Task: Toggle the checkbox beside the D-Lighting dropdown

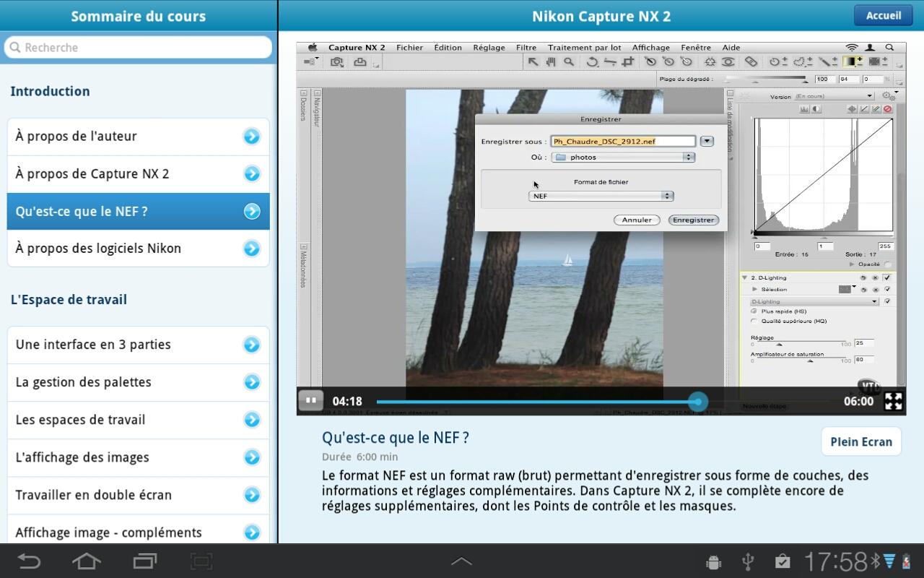Action: (x=887, y=301)
